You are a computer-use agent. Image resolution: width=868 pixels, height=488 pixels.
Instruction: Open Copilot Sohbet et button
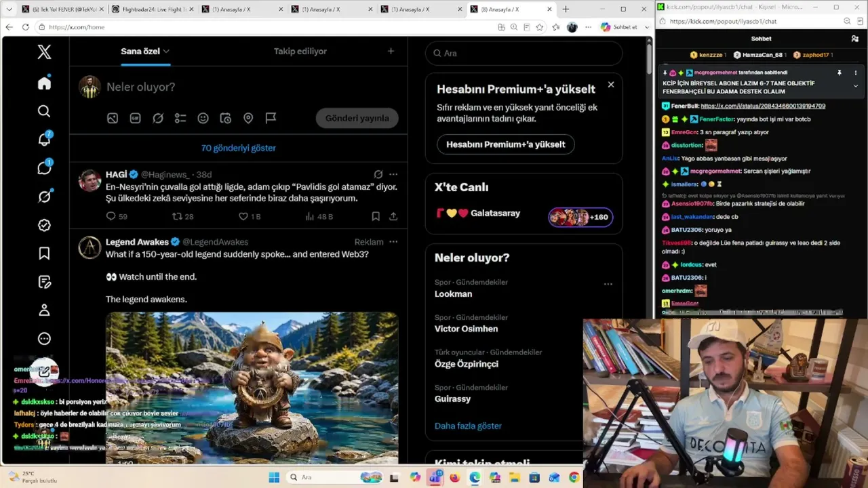coord(619,27)
